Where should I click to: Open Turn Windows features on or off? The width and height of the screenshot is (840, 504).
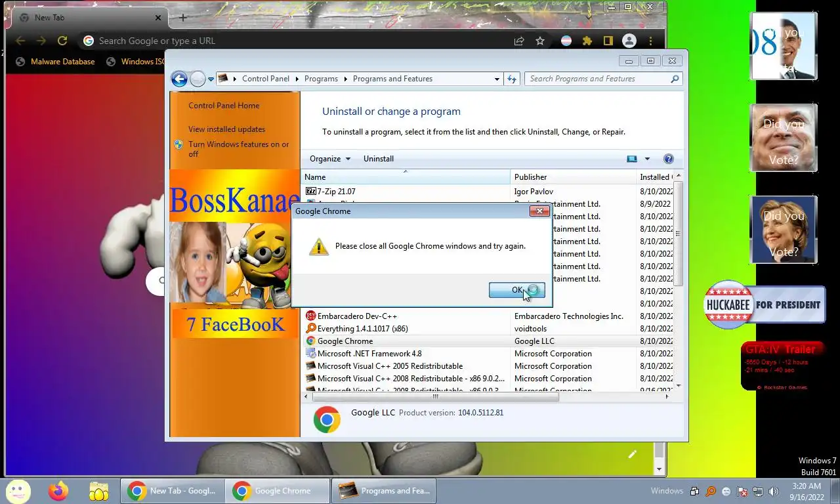pyautogui.click(x=238, y=149)
